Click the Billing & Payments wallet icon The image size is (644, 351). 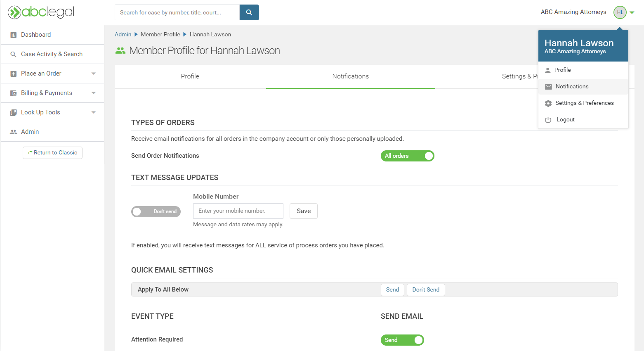(13, 93)
